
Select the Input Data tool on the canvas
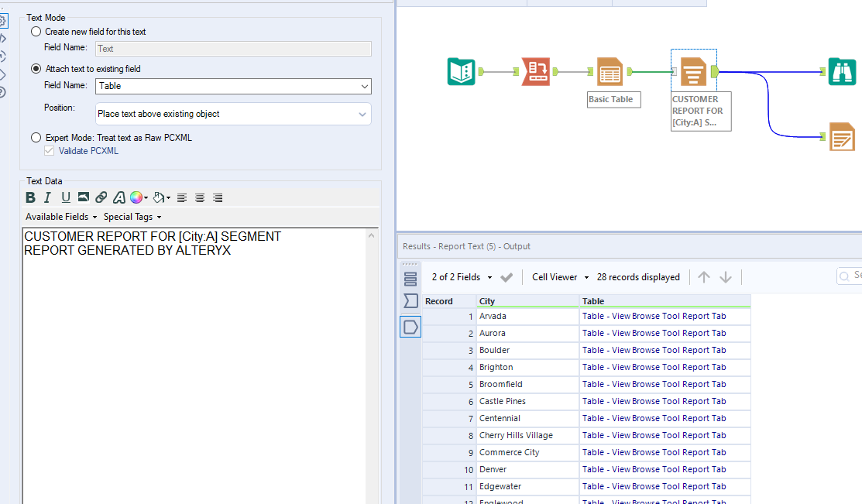[x=461, y=71]
